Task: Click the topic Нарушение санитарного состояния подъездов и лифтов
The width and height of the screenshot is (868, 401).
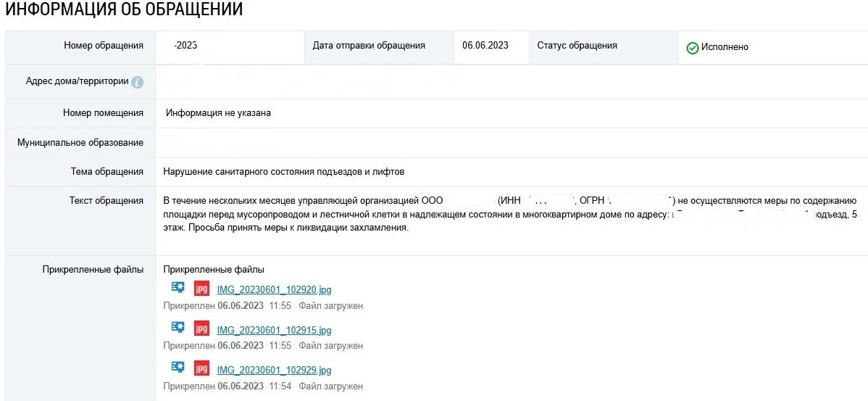Action: 284,172
